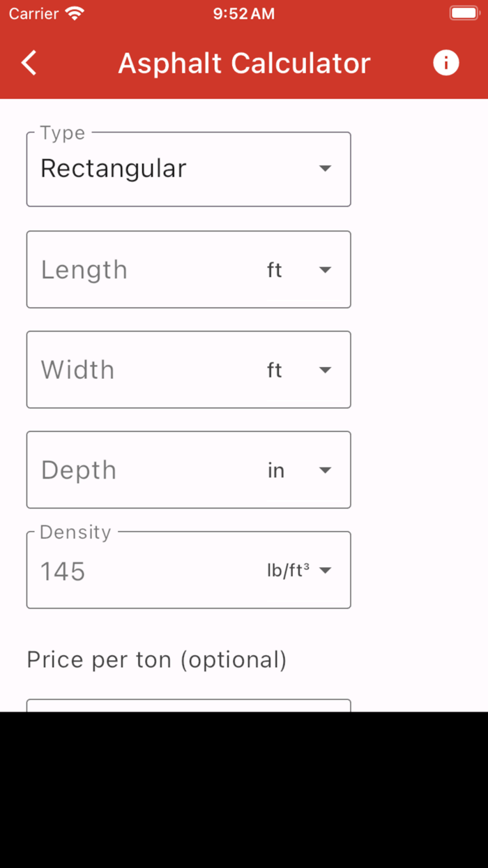The height and width of the screenshot is (868, 488).
Task: Change the Depth unit from inches
Action: [324, 470]
